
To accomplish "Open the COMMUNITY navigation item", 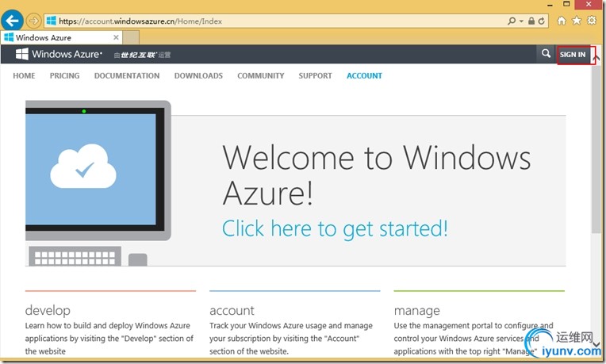I will tap(261, 76).
